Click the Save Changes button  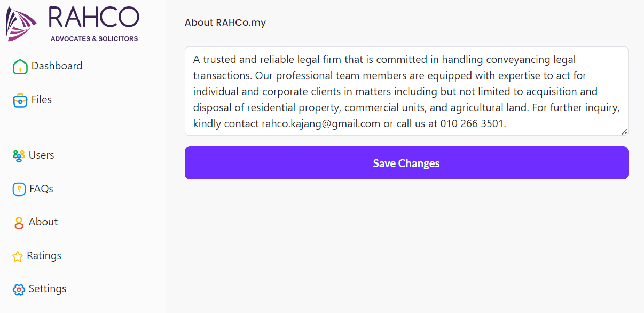point(406,163)
